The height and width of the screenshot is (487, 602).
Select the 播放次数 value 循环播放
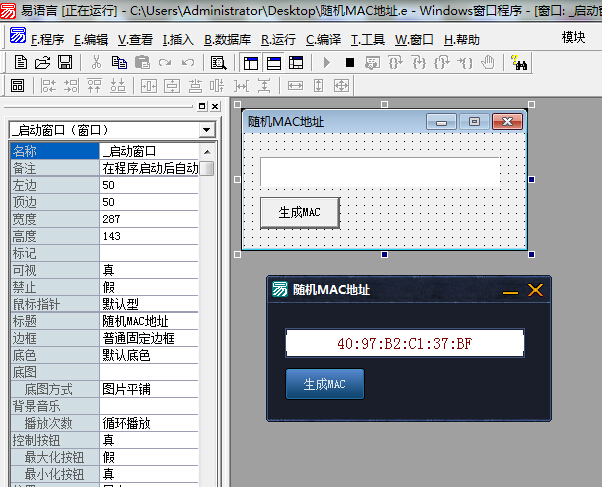click(x=149, y=423)
